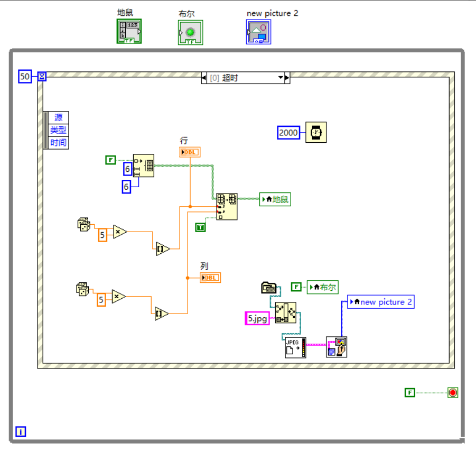
Task: Select the folder path constant near 5.jpg
Action: click(269, 287)
